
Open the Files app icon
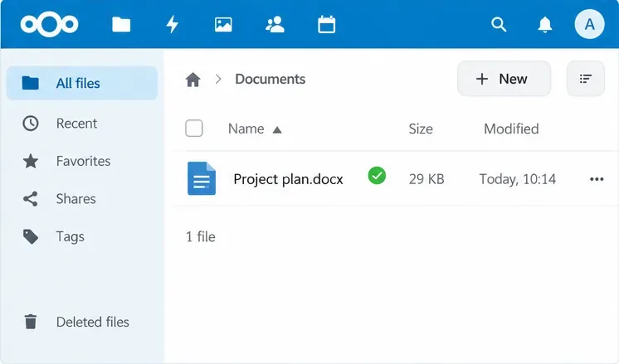[x=121, y=24]
